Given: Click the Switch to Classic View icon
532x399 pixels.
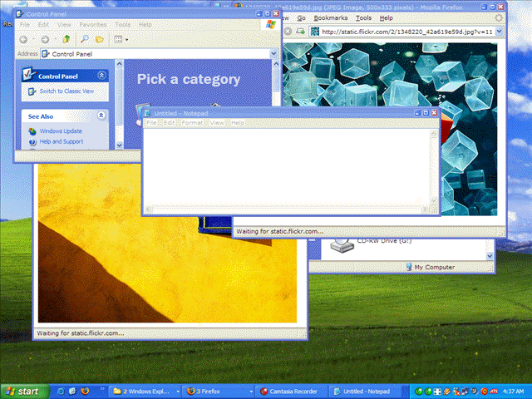Looking at the screenshot, I should (32, 91).
